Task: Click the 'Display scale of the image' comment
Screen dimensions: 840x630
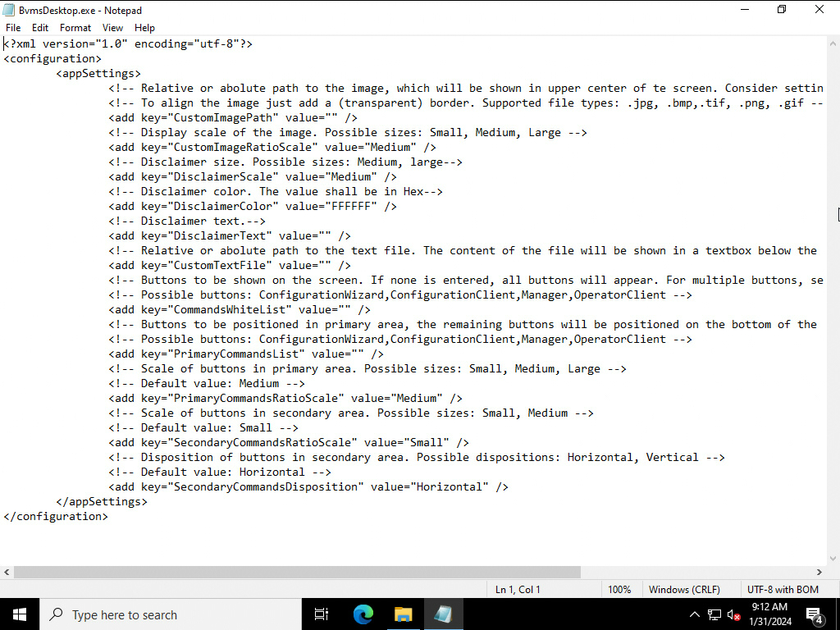Action: pos(348,132)
